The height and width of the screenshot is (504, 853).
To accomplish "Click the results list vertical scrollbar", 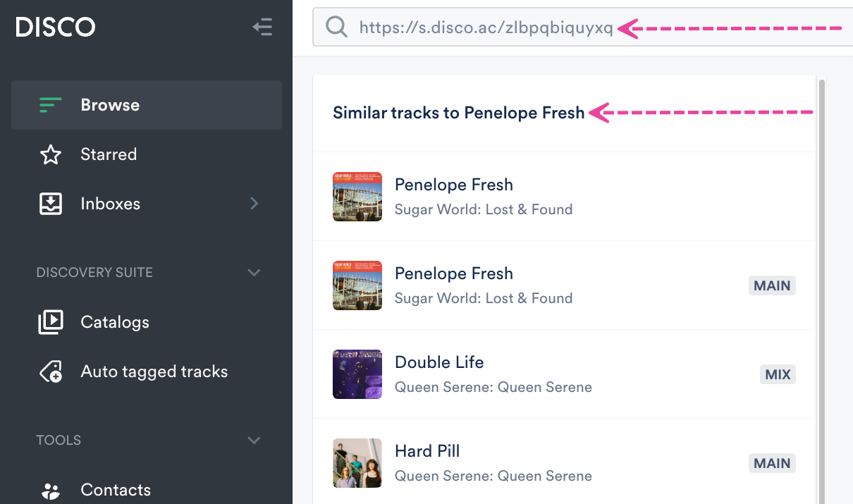I will (x=821, y=282).
